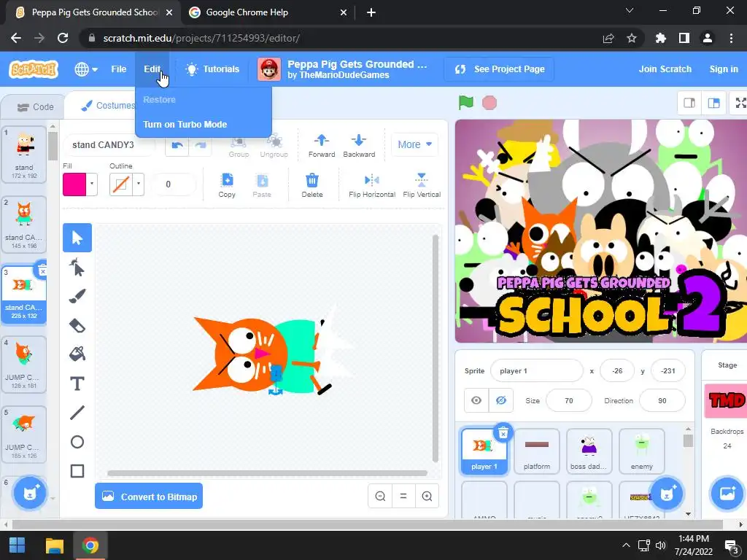Image resolution: width=747 pixels, height=560 pixels.
Task: Click the outline width field
Action: (174, 184)
